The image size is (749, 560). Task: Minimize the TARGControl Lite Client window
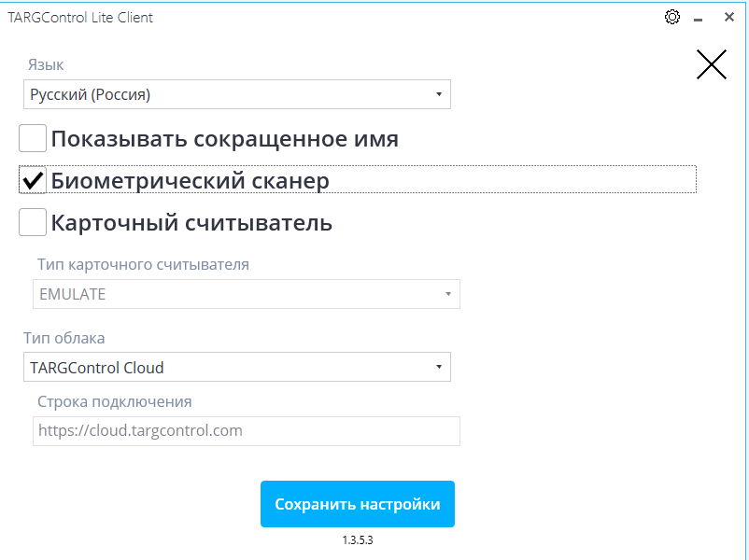coord(698,18)
